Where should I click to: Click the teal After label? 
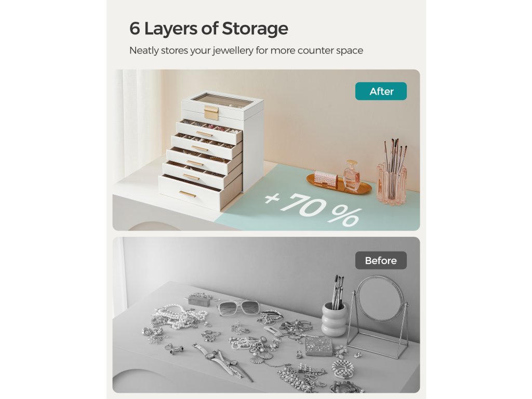381,91
